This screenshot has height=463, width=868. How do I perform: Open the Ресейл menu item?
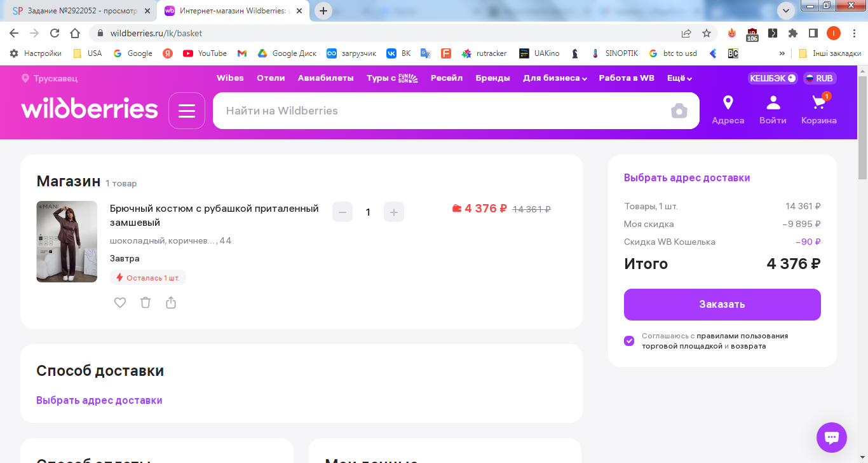447,78
